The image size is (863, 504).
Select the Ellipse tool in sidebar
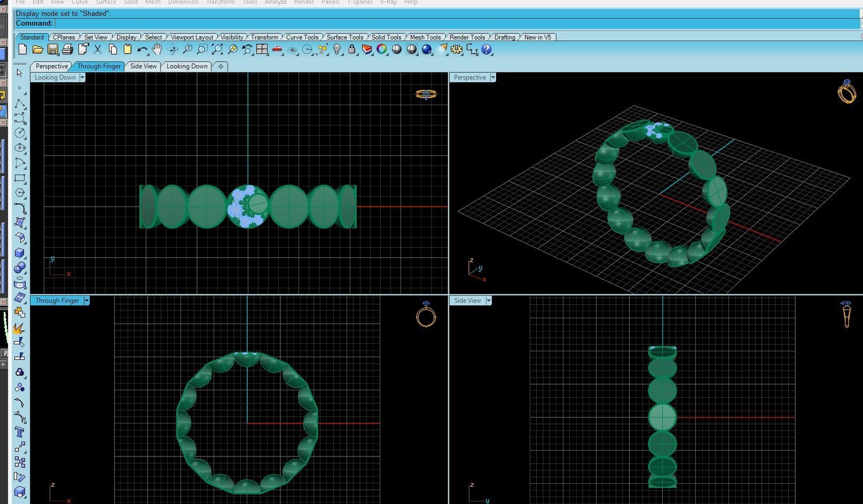pyautogui.click(x=20, y=148)
